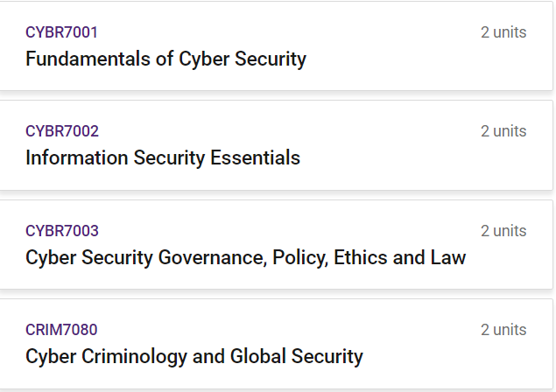Click the word Essentials in CYBR7002 title
Screen dimensions: 556x392
coord(255,157)
